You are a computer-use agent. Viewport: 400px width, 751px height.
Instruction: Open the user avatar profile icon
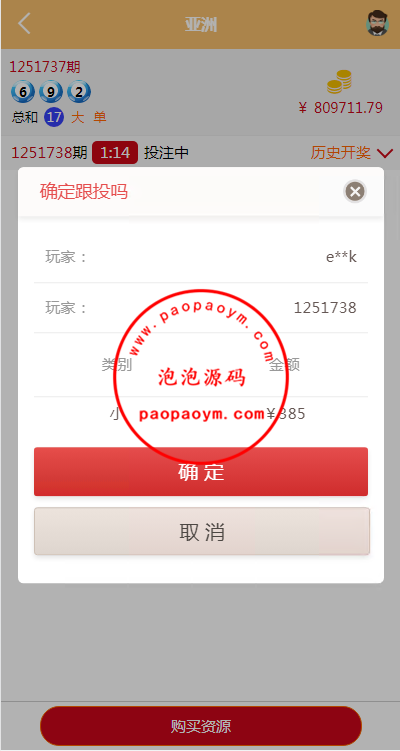[x=377, y=23]
